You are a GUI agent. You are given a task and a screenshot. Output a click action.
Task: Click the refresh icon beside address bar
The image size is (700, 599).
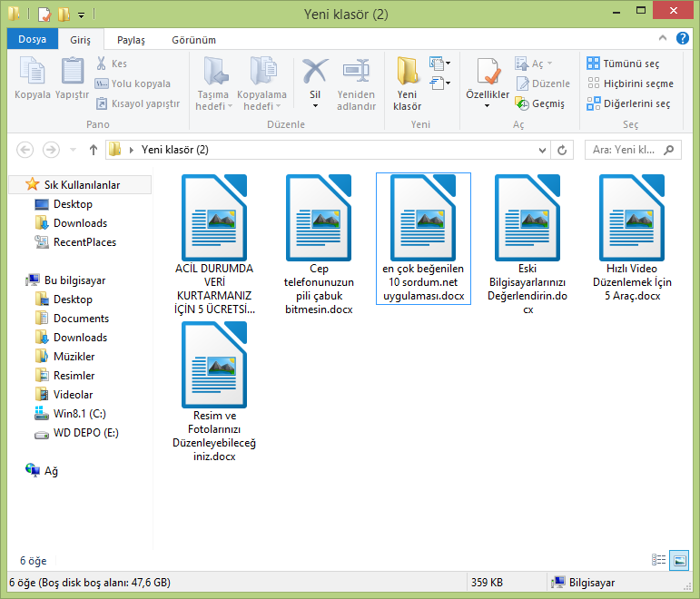pos(562,150)
